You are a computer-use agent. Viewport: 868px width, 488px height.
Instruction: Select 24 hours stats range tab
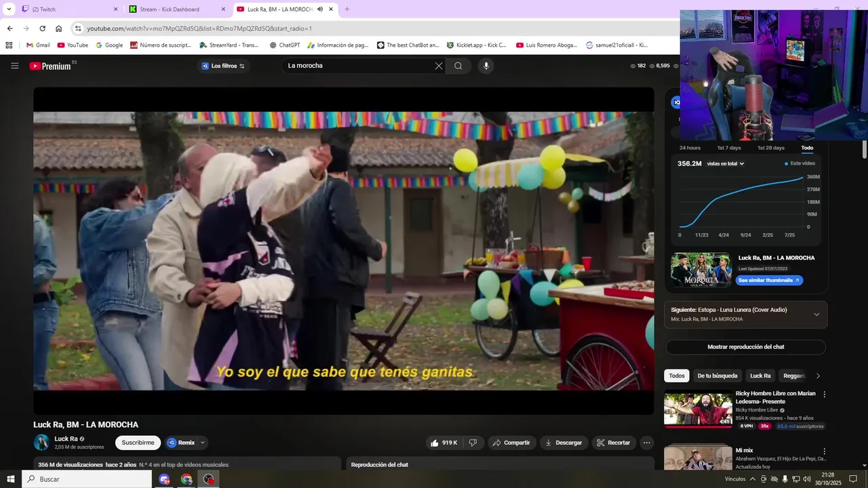coord(690,148)
